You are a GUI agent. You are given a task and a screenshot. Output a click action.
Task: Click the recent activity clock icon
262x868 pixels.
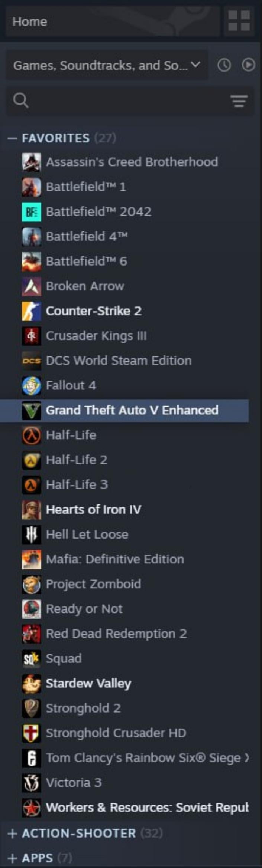pos(224,65)
